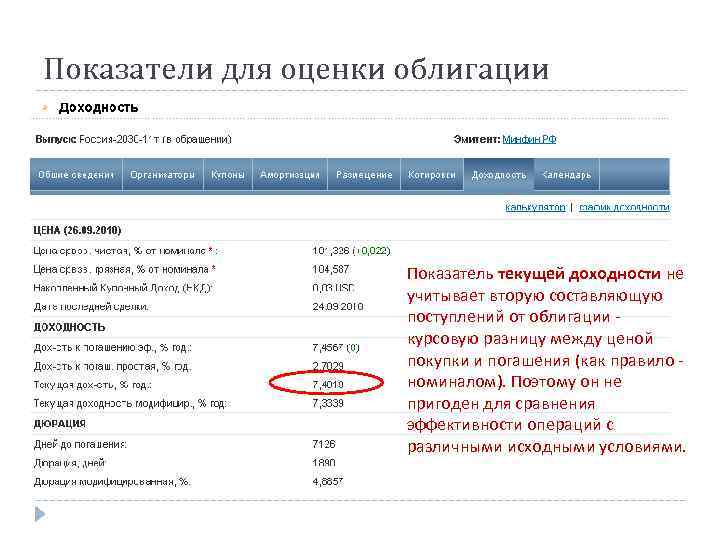Screen dimensions: 720x540
Task: Open the график доходности link
Action: click(624, 208)
